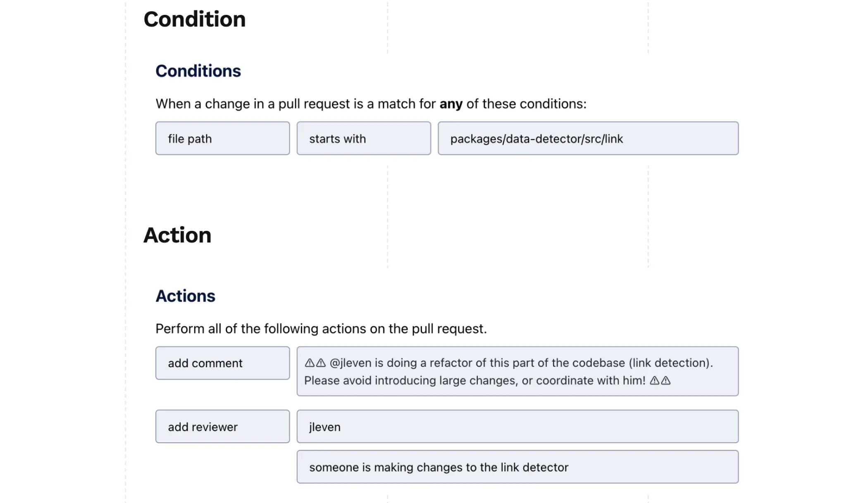
Task: Open the 'file path' condition type selector
Action: pyautogui.click(x=222, y=138)
